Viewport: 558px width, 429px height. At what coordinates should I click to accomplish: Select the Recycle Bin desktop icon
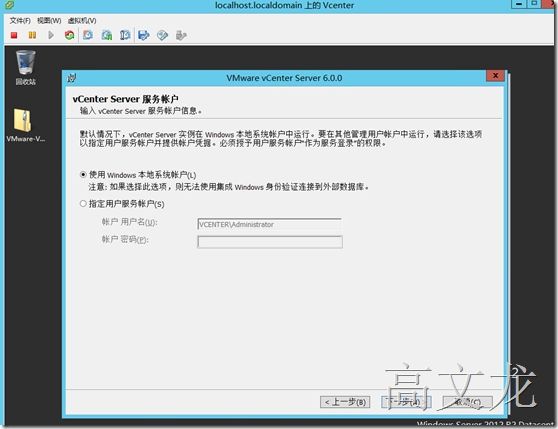click(25, 68)
